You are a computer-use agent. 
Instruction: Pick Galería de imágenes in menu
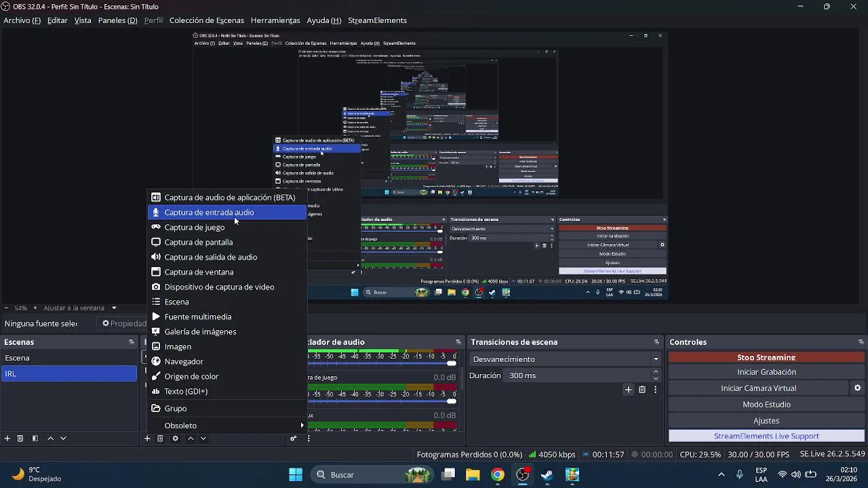[226, 331]
